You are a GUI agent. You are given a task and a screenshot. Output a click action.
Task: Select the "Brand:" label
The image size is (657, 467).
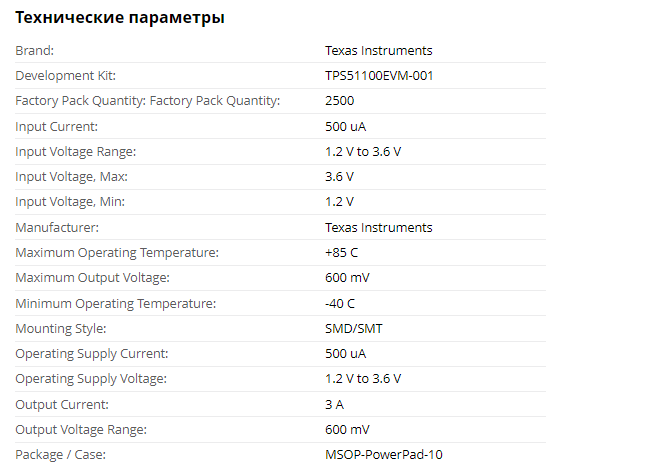tap(35, 51)
